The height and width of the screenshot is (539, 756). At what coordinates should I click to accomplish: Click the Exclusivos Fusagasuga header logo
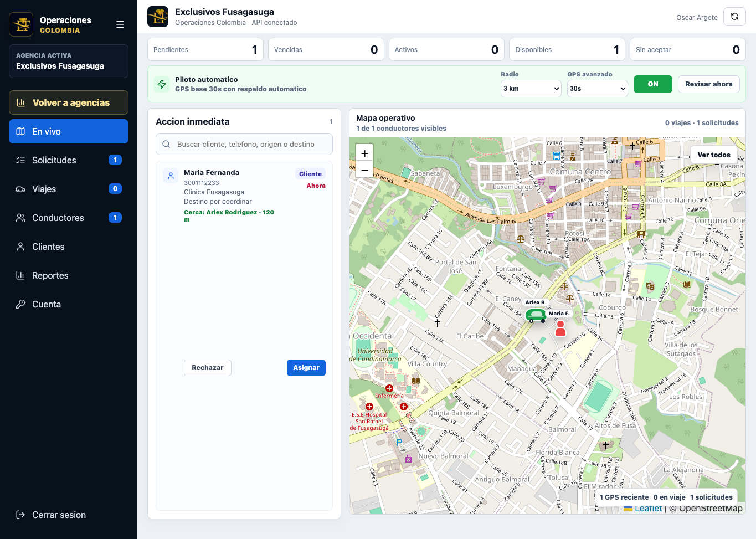(158, 17)
